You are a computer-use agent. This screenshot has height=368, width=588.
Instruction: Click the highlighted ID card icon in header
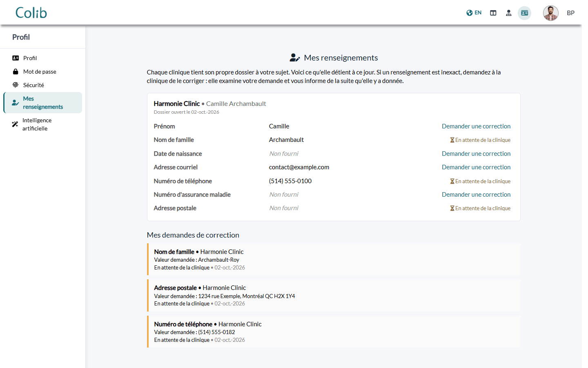(525, 13)
